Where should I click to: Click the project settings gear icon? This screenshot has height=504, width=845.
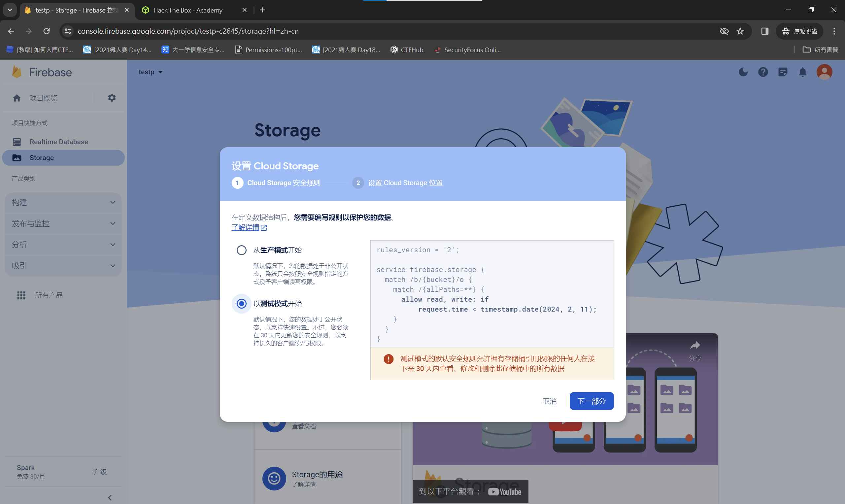click(112, 98)
